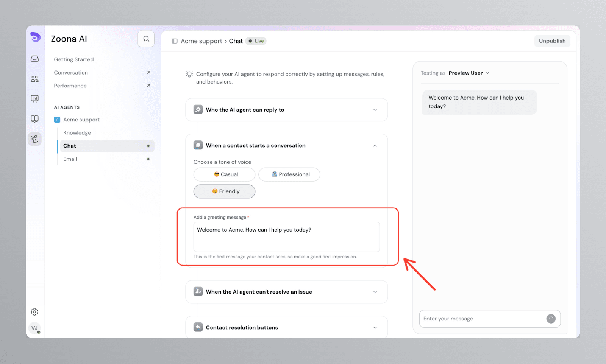606x364 pixels.
Task: Click Acme support breadcrumb link
Action: point(201,41)
